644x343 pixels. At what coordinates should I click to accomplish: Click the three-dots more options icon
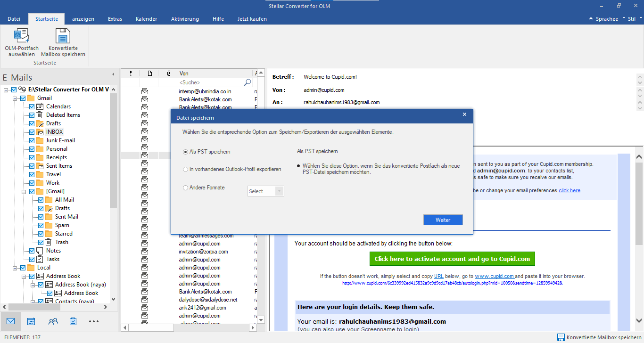tap(94, 321)
